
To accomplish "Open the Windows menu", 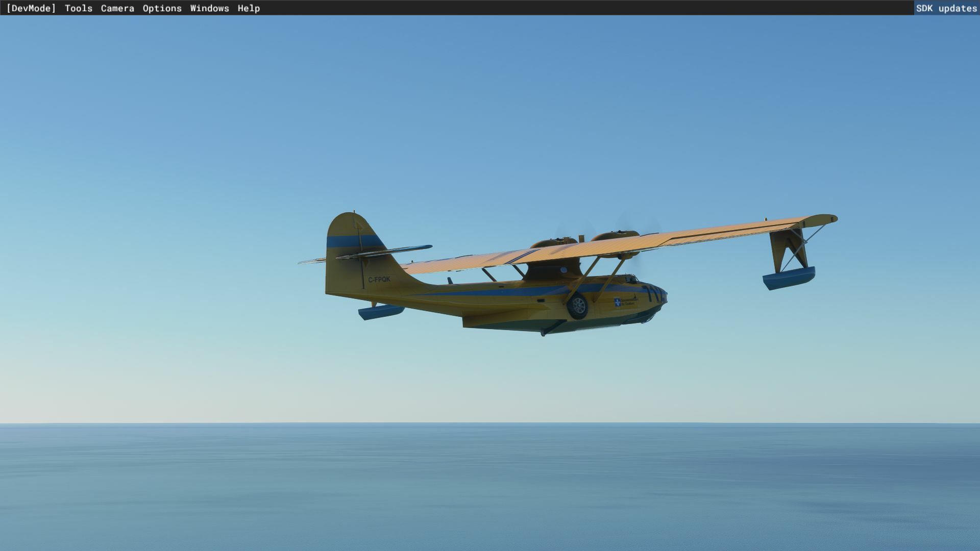I will pos(209,8).
